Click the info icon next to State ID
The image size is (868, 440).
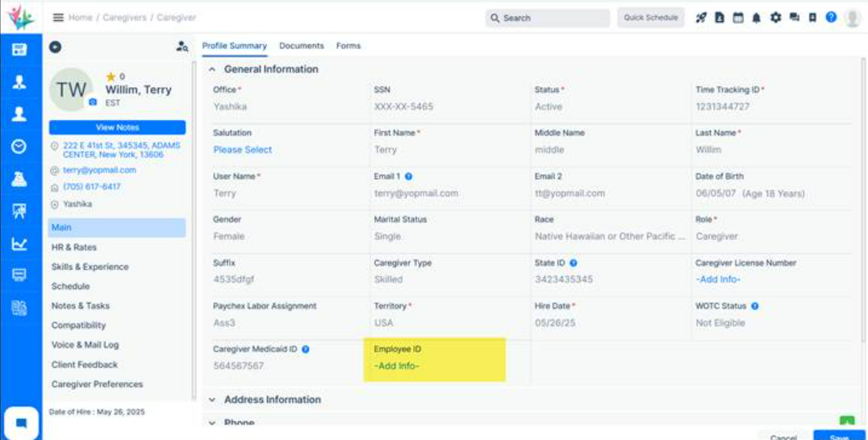pos(574,264)
